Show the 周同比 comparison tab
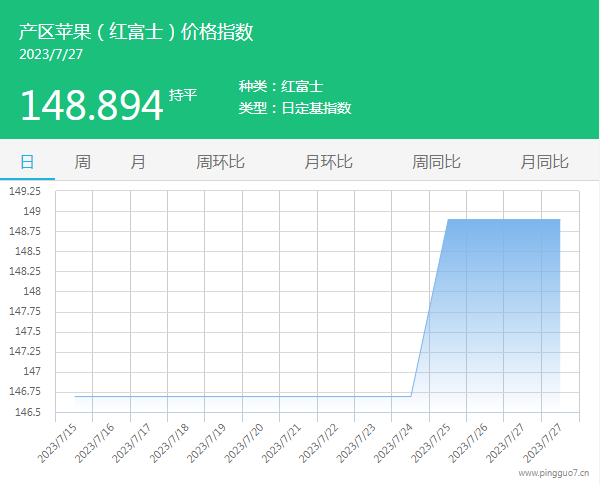The width and height of the screenshot is (600, 484). click(x=436, y=162)
